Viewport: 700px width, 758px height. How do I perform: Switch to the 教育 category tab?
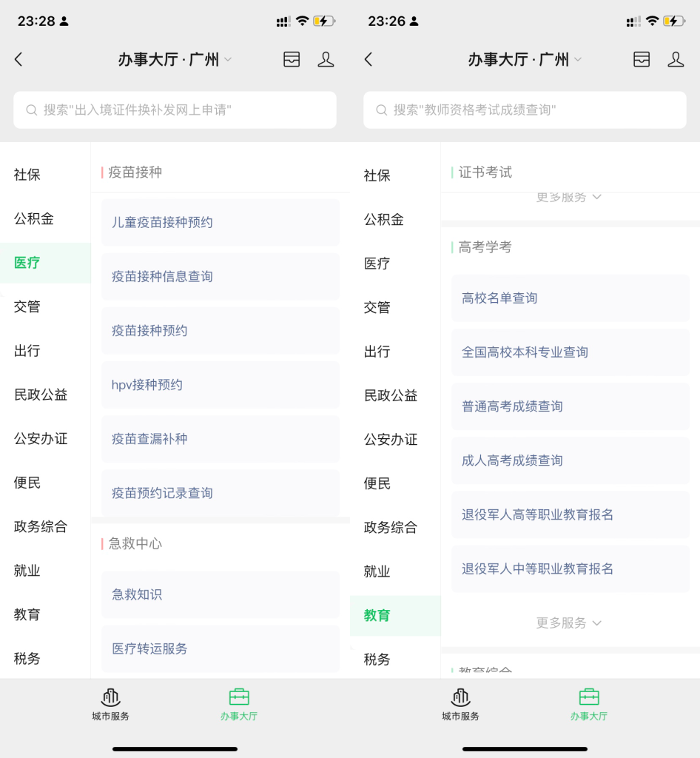coord(377,614)
